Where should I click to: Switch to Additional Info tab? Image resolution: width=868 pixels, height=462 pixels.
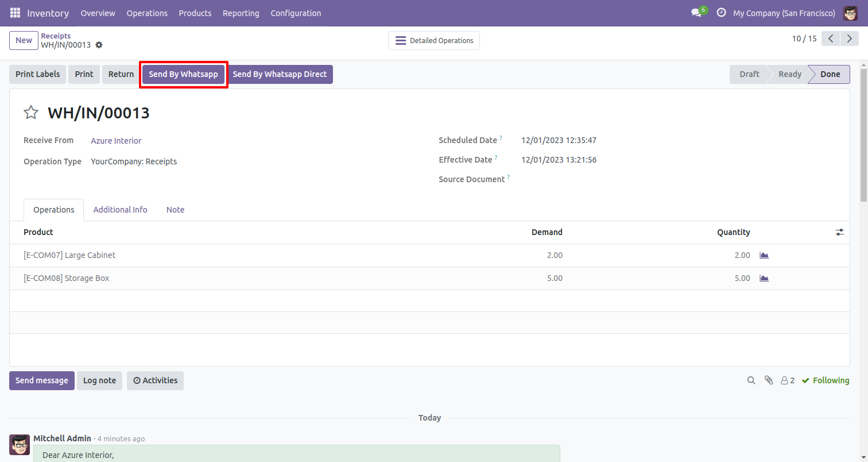click(120, 210)
